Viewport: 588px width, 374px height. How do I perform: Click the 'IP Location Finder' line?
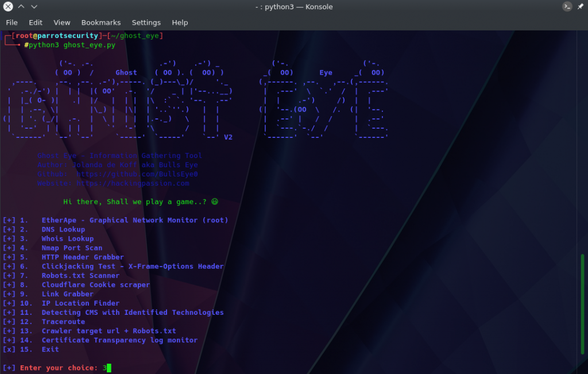(x=61, y=303)
